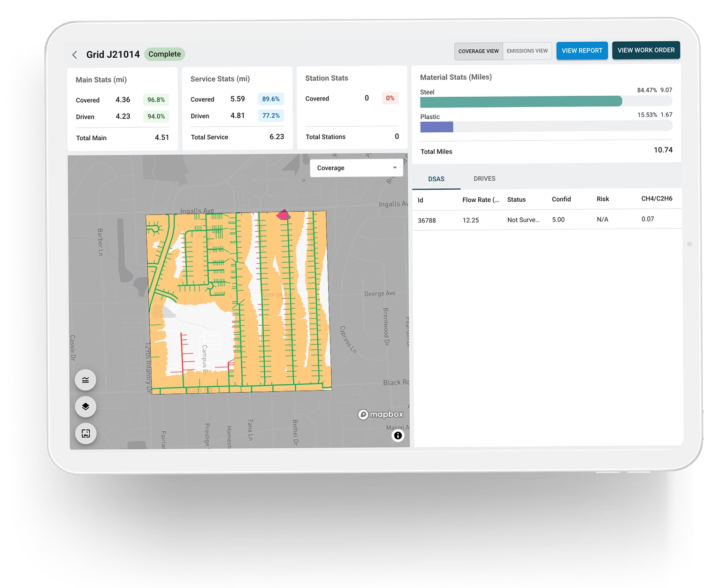The width and height of the screenshot is (704, 588).
Task: Click the View Work Order button
Action: (646, 50)
